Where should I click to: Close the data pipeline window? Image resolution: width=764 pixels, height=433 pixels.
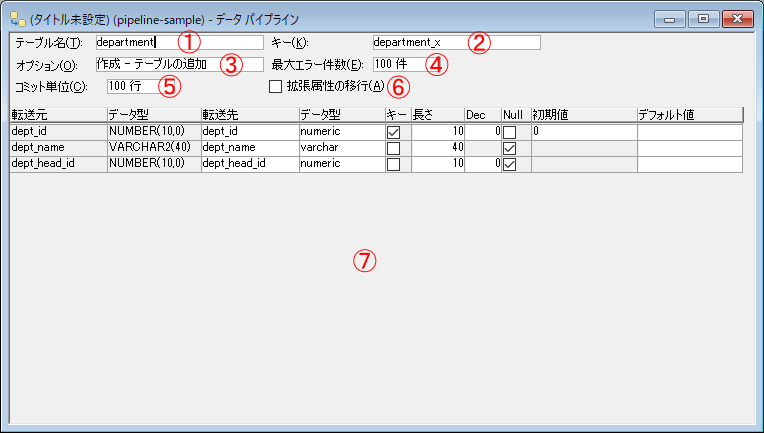click(738, 18)
